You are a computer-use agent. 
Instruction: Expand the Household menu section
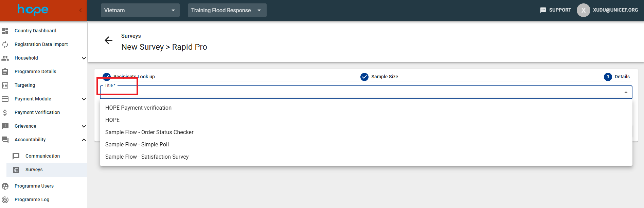pos(84,58)
